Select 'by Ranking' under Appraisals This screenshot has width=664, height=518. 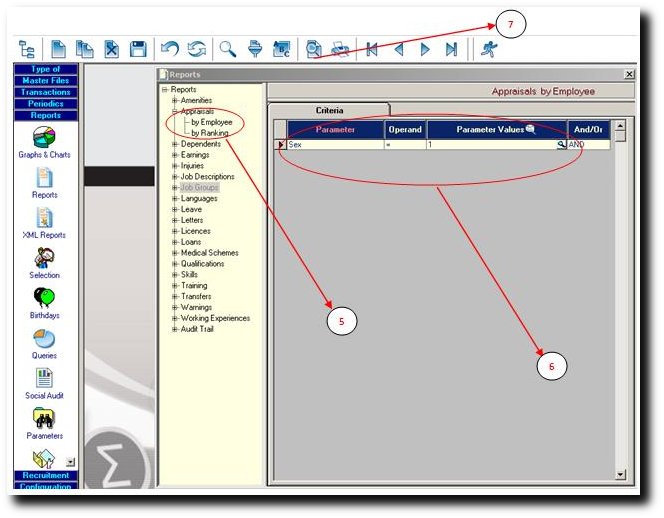(209, 133)
